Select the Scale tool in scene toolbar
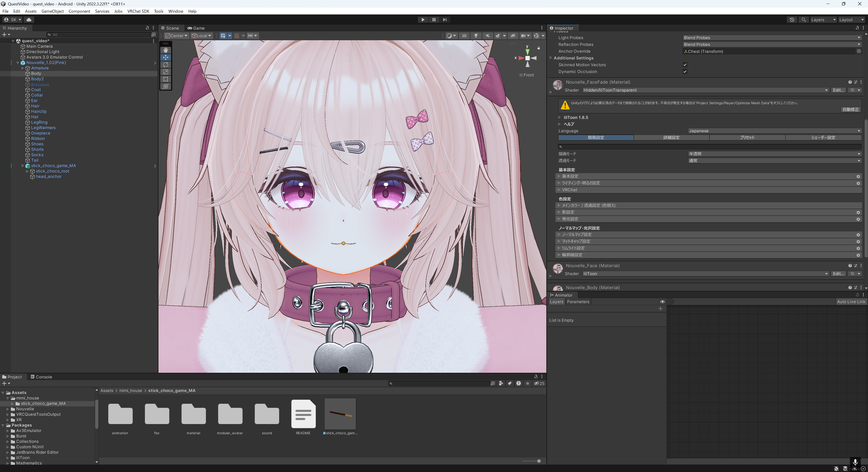The image size is (868, 472). click(x=165, y=72)
